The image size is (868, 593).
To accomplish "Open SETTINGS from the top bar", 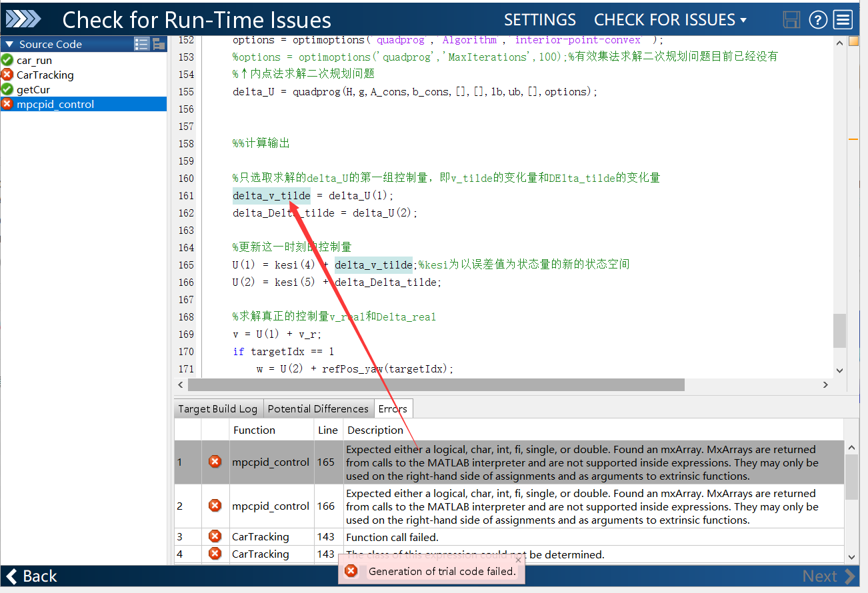I will [x=540, y=19].
